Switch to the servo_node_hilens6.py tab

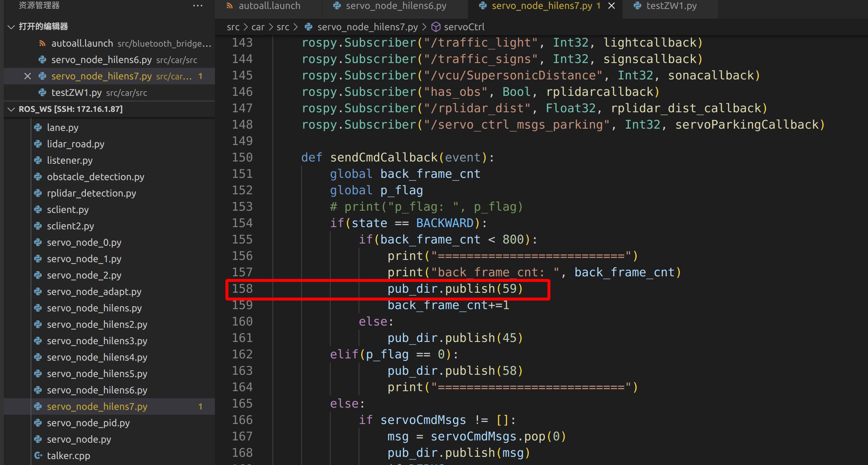coord(396,6)
